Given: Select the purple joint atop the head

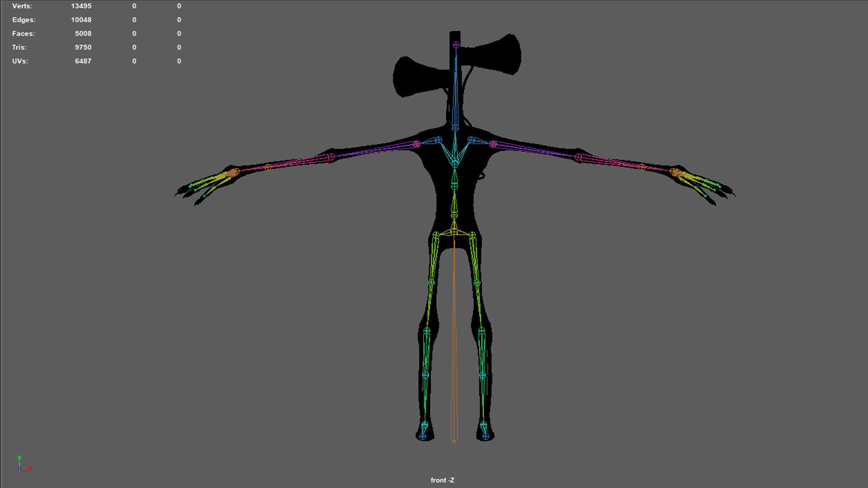Looking at the screenshot, I should pos(456,45).
